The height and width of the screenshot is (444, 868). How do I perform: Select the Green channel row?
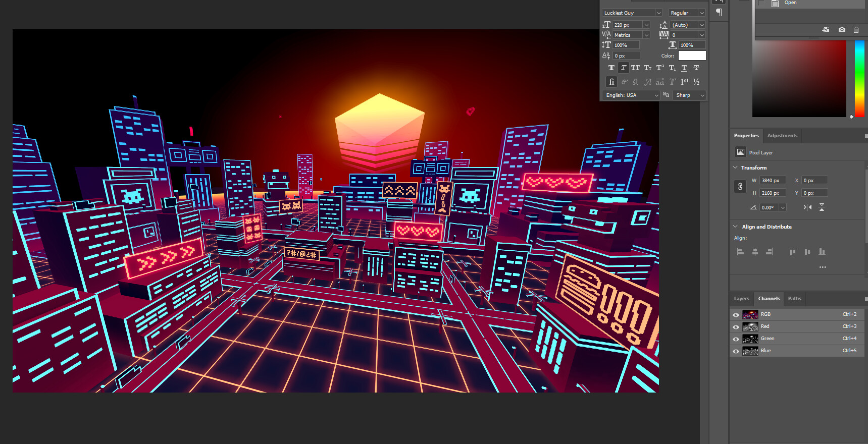coord(797,339)
